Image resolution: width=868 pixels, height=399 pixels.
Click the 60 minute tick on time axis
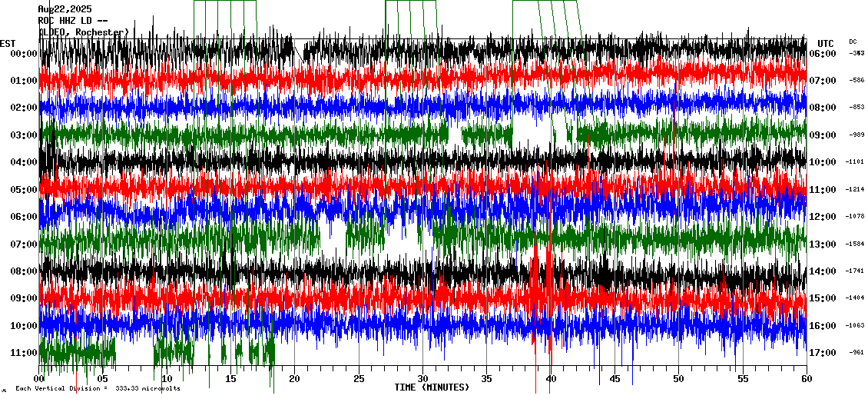(x=806, y=379)
